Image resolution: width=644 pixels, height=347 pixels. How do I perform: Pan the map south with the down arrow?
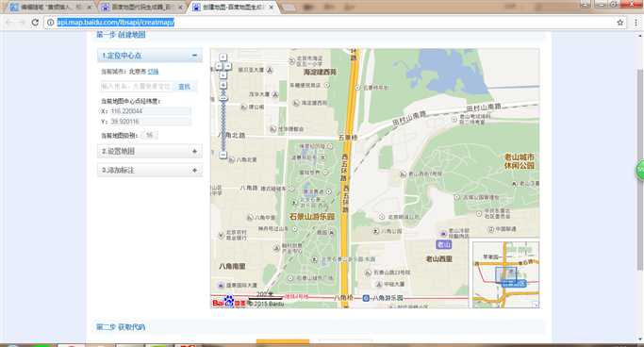pos(223,74)
